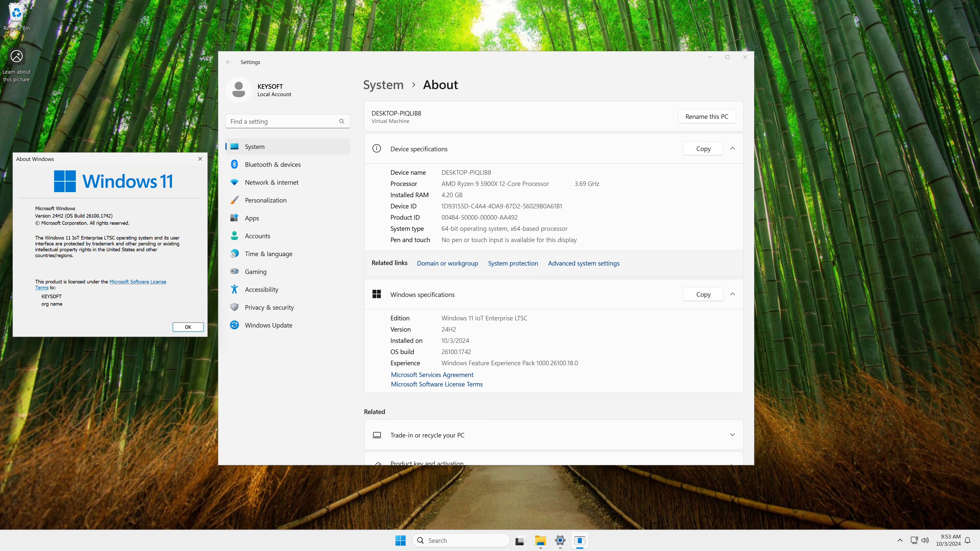This screenshot has height=551, width=980.
Task: Open Bluetooth & devices settings
Action: (x=272, y=164)
